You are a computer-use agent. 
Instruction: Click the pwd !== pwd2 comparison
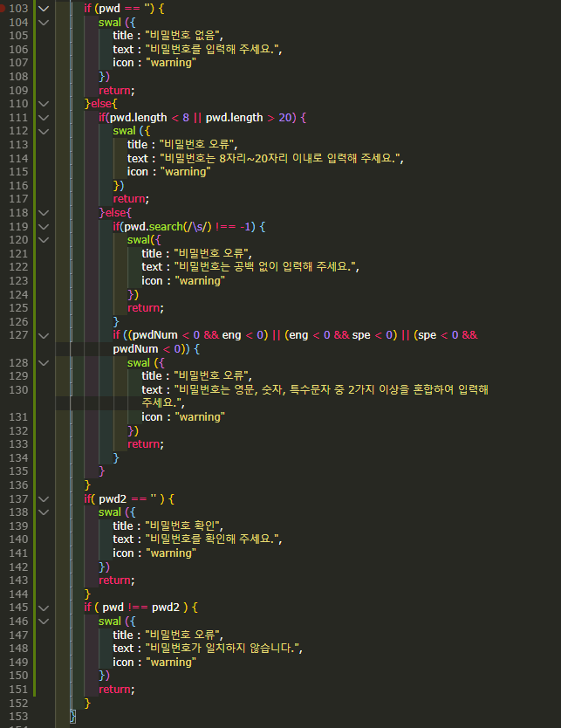140,608
